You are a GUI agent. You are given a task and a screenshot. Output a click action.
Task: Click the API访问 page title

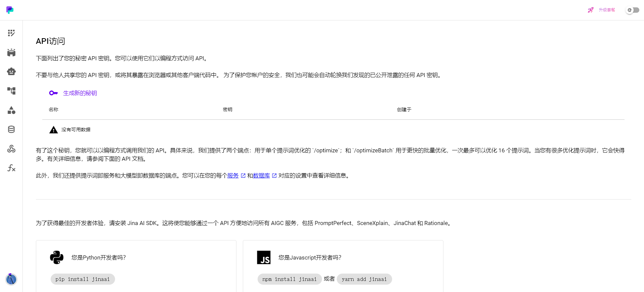point(50,41)
